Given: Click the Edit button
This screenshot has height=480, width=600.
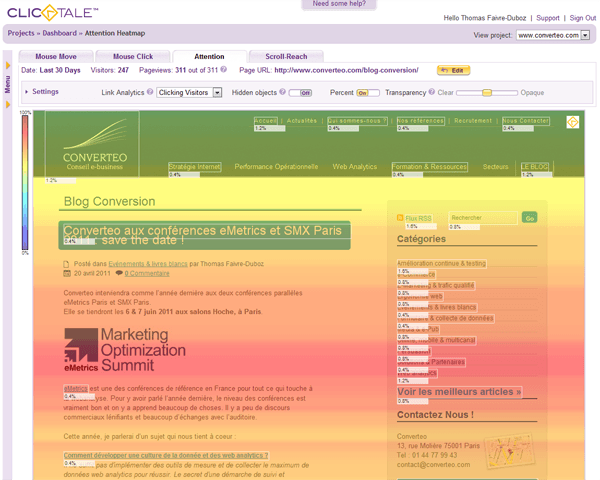Looking at the screenshot, I should click(453, 70).
